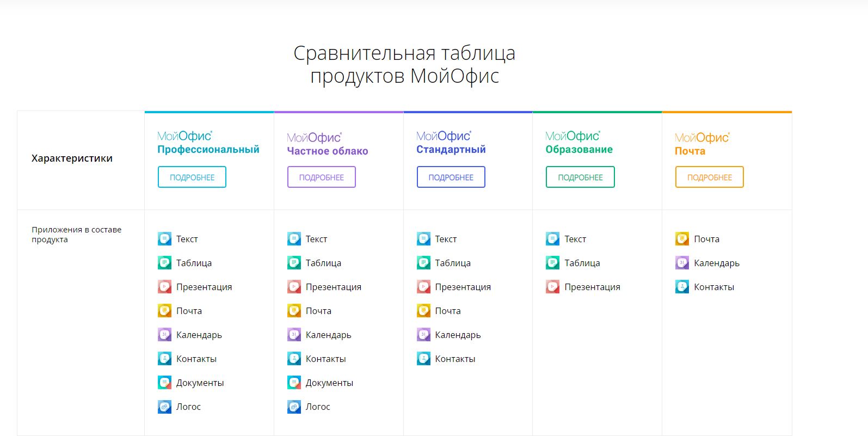
Task: Click the Текст icon in Образование column
Action: tap(552, 238)
